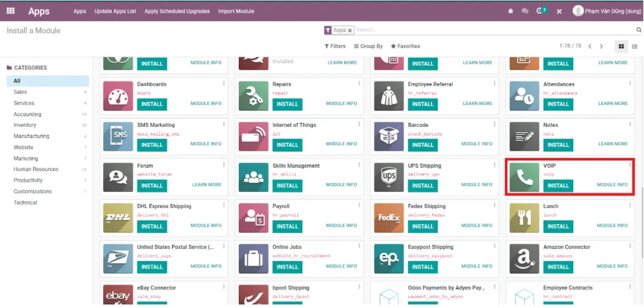Image resolution: width=644 pixels, height=307 pixels.
Task: Select the Manufacturing category
Action: (x=48, y=136)
